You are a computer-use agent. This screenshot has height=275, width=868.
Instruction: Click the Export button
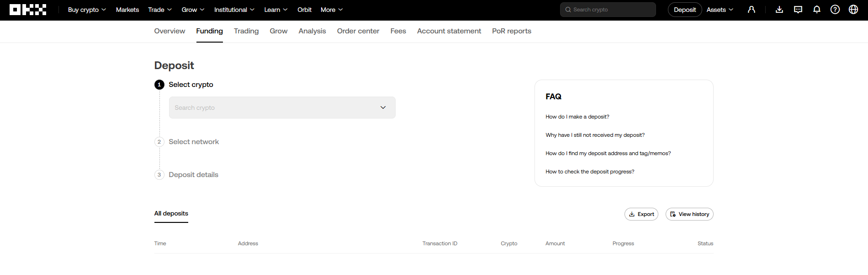point(641,214)
